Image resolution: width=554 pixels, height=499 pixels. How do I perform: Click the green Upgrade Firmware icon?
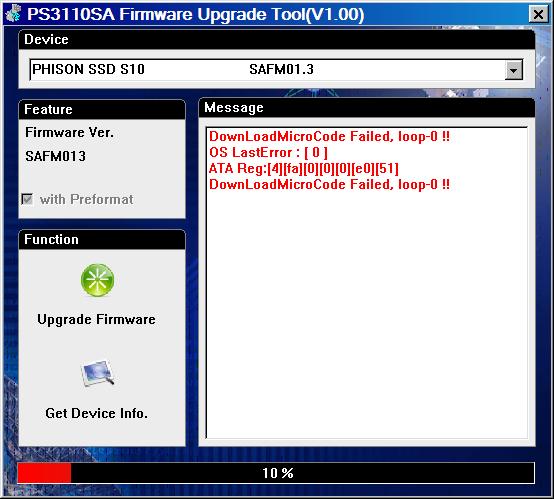point(97,280)
